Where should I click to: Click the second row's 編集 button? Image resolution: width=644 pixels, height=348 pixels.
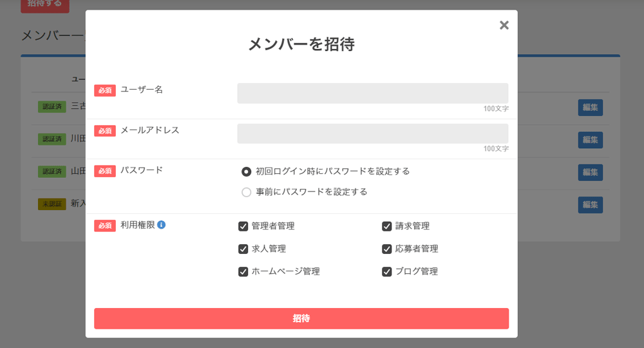tap(590, 140)
